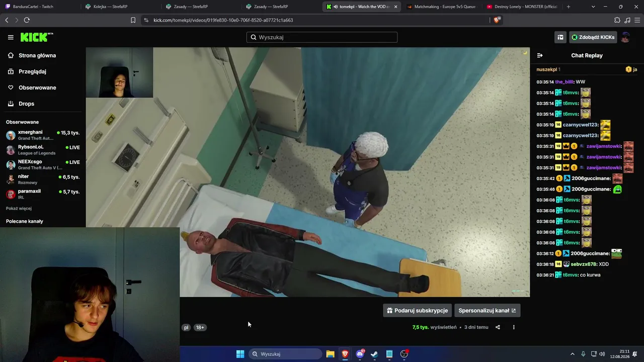This screenshot has width=644, height=362.
Task: Open Steam from the taskbar
Action: click(374, 354)
